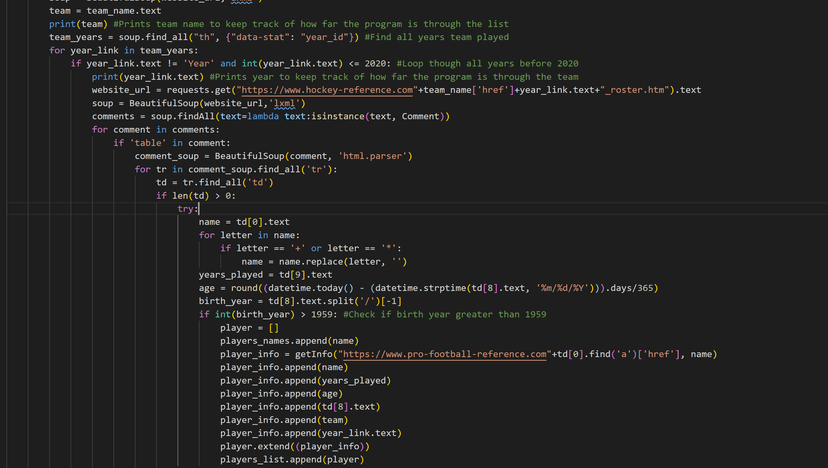This screenshot has height=468, width=828.
Task: Place cursor after the try: statement
Action: tap(199, 209)
